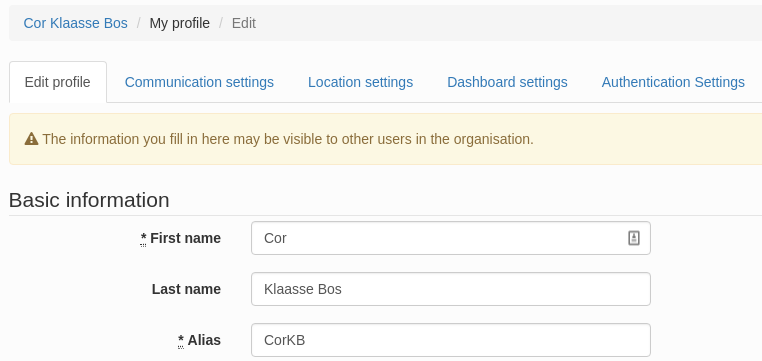Click the visibility warning message text

click(288, 139)
